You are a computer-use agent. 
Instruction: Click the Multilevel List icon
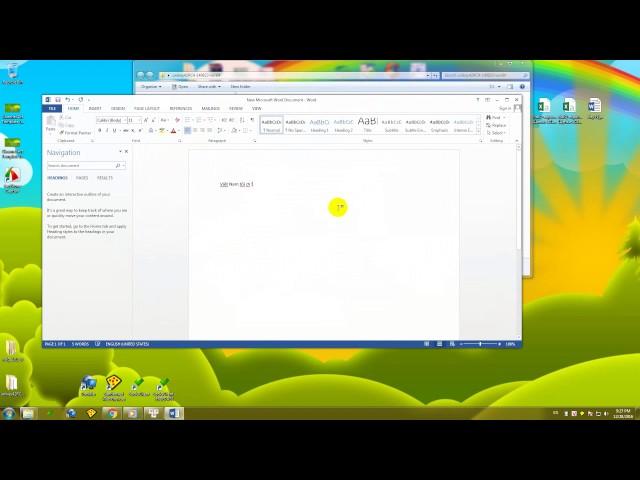[x=211, y=120]
